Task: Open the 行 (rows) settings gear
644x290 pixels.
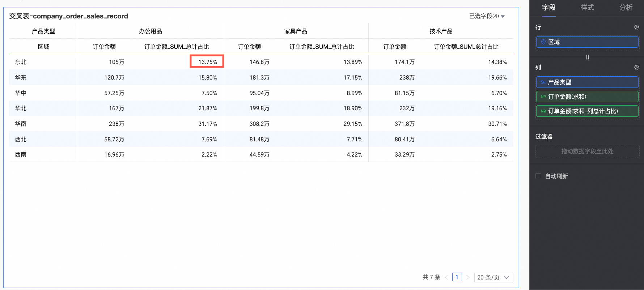Action: 636,27
